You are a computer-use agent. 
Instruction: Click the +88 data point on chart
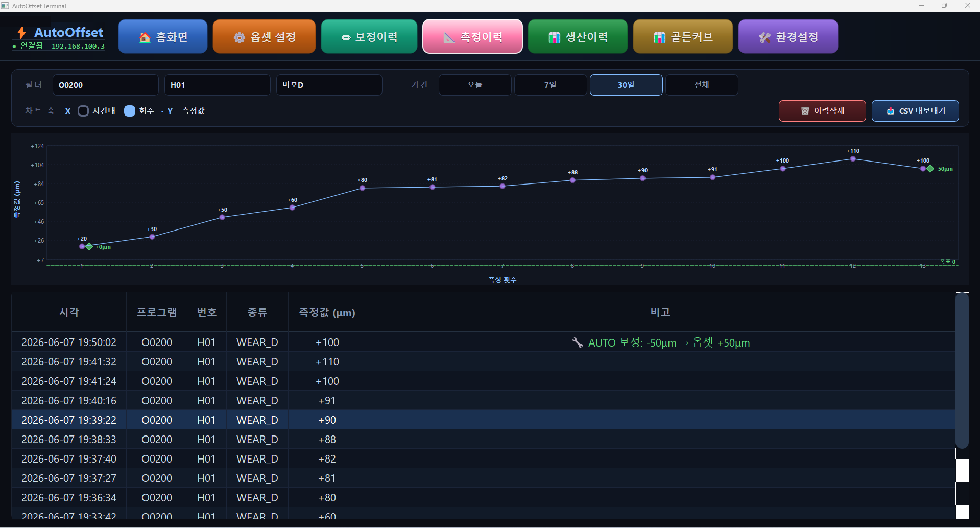point(572,180)
